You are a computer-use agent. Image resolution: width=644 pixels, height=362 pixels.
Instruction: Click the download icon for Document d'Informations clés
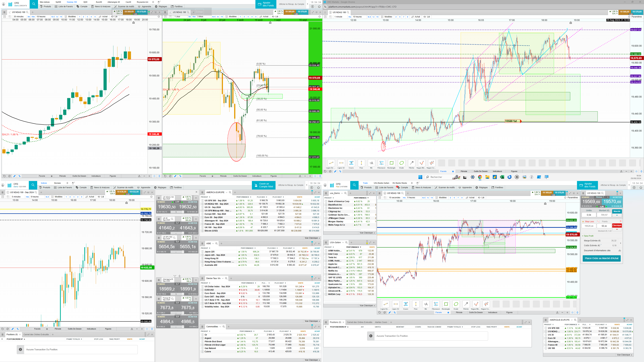pyautogui.click(x=620, y=250)
